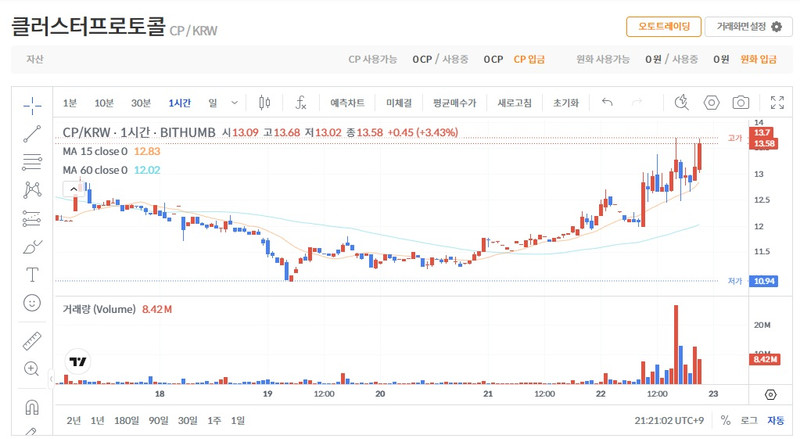Expand the time interval dropdown arrow

(235, 103)
